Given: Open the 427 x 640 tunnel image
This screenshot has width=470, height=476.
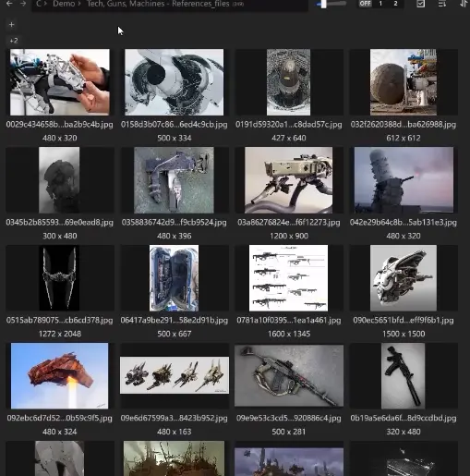Looking at the screenshot, I should 288,82.
